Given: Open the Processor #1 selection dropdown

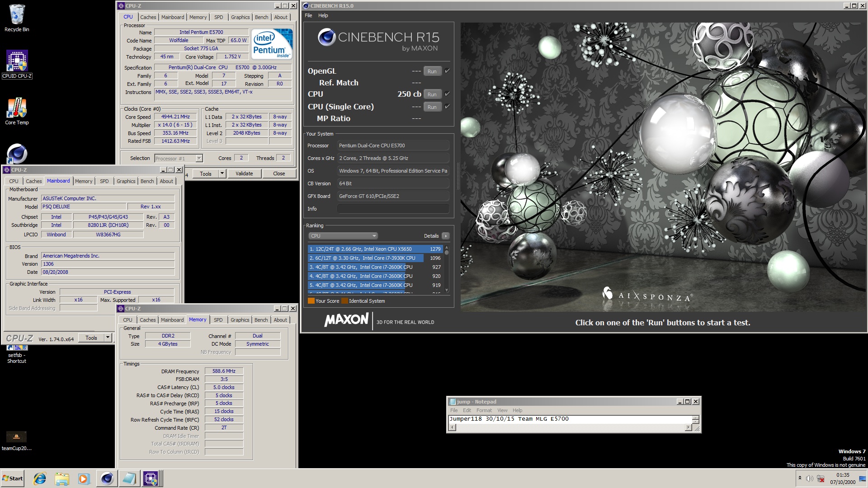Looking at the screenshot, I should click(x=179, y=158).
